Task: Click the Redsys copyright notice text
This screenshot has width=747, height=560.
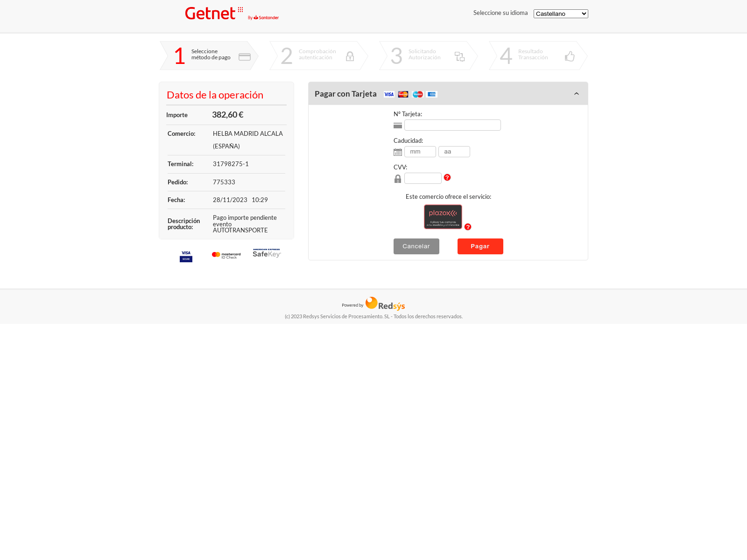Action: pyautogui.click(x=373, y=316)
